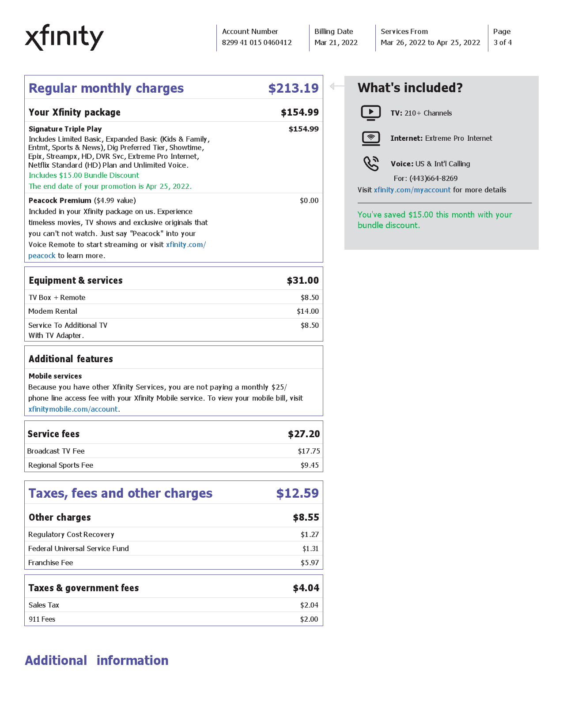Click the Services From date range
Screen dimensions: 563x728
pos(431,42)
